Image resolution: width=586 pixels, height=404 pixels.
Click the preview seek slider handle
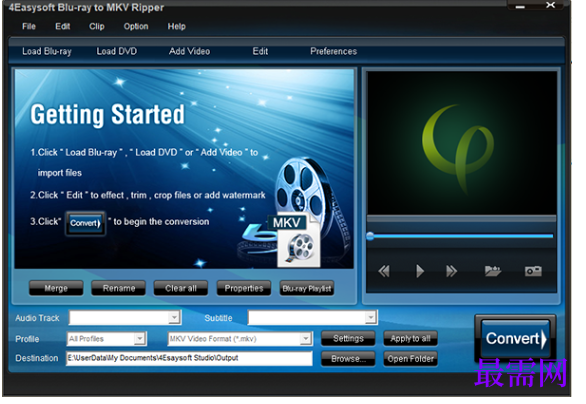pyautogui.click(x=370, y=236)
